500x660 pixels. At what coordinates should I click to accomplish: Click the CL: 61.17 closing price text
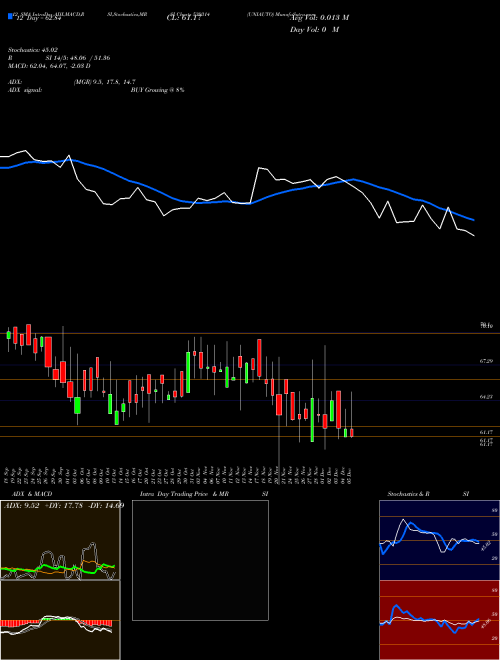(185, 18)
